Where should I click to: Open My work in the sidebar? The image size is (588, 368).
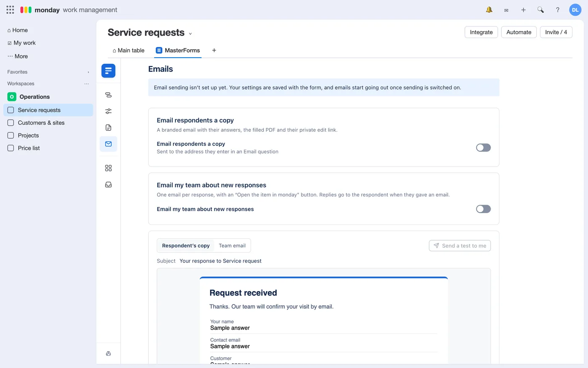pyautogui.click(x=21, y=43)
